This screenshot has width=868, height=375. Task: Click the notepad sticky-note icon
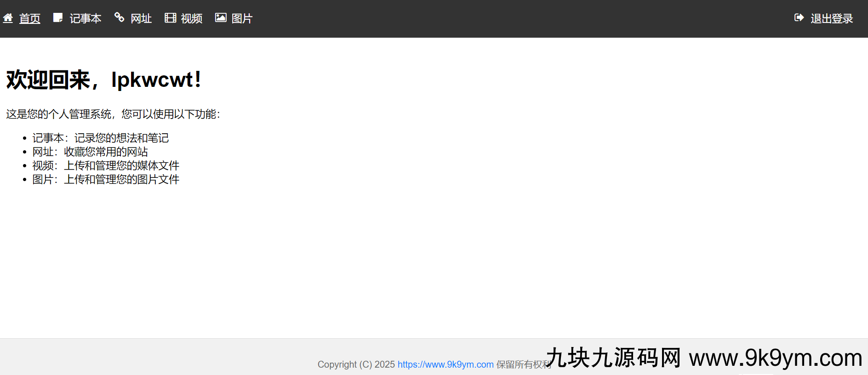[58, 18]
